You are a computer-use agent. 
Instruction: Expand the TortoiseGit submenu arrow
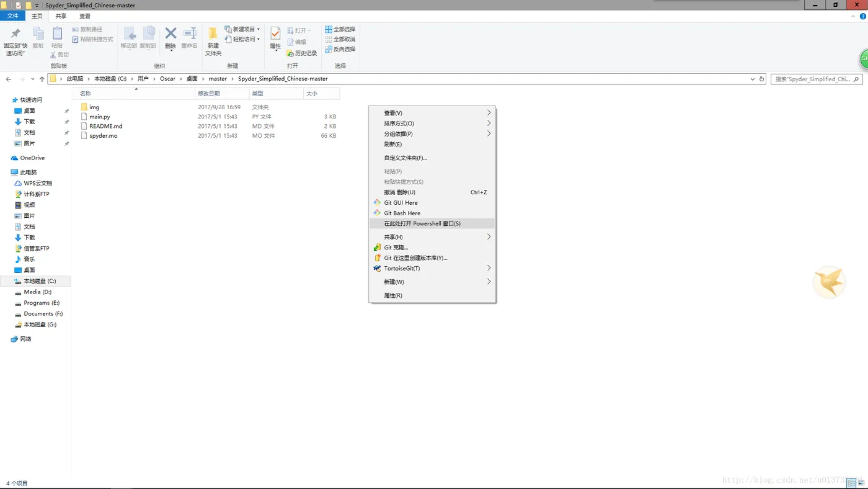pos(489,268)
